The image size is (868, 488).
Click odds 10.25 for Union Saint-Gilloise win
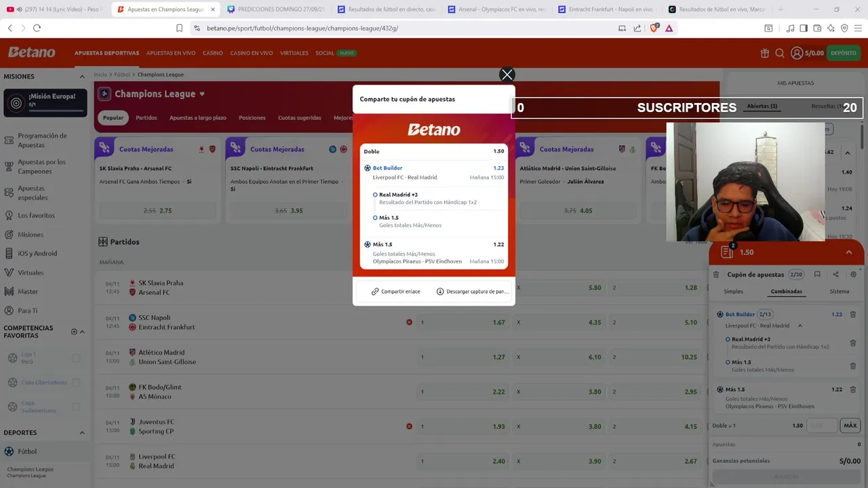656,357
